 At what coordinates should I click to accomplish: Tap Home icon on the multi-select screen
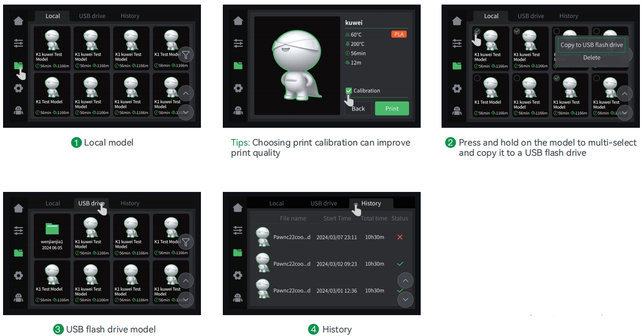[x=457, y=21]
